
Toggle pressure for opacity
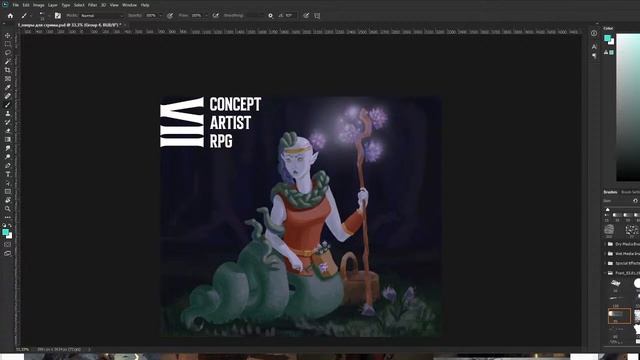click(170, 16)
